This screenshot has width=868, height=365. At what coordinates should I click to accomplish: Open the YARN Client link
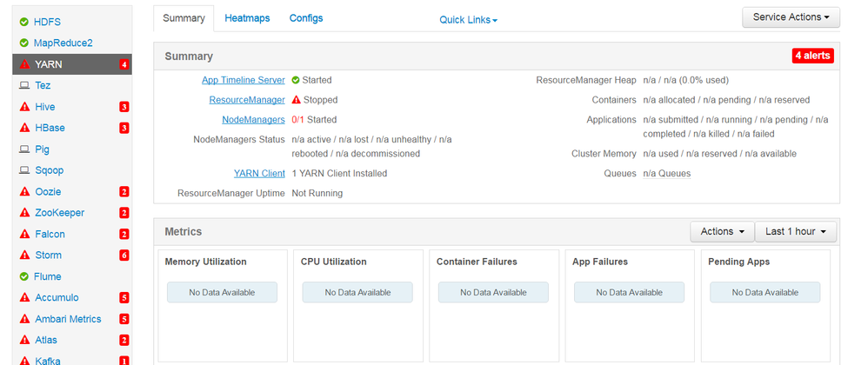[x=259, y=174]
